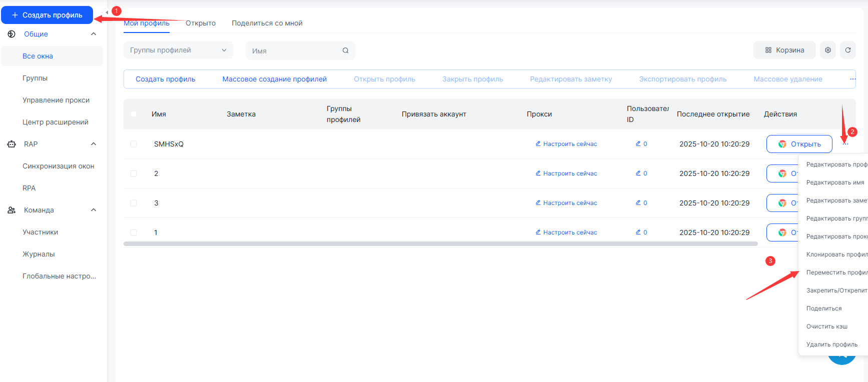Click the edit pencil for profile 3 user ID
Screen dimensions: 868x382
pyautogui.click(x=638, y=203)
